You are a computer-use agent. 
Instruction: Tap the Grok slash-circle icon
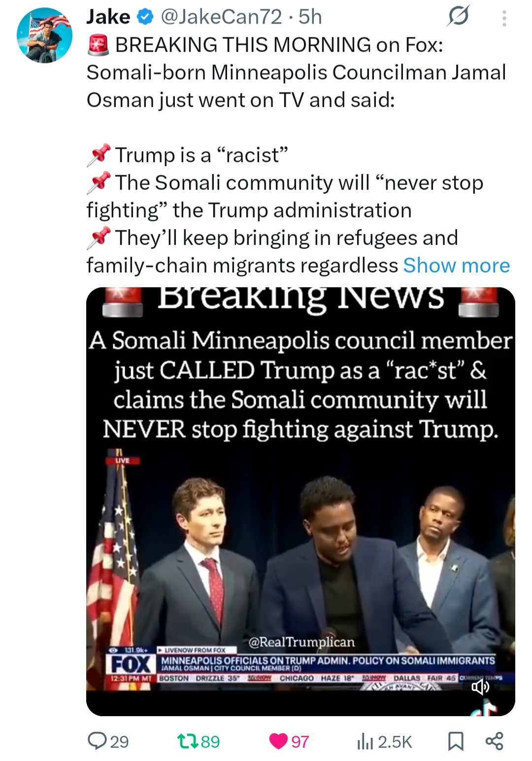point(458,18)
